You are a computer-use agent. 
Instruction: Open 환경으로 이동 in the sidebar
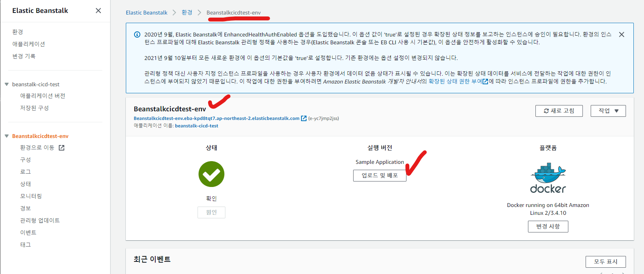[37, 148]
